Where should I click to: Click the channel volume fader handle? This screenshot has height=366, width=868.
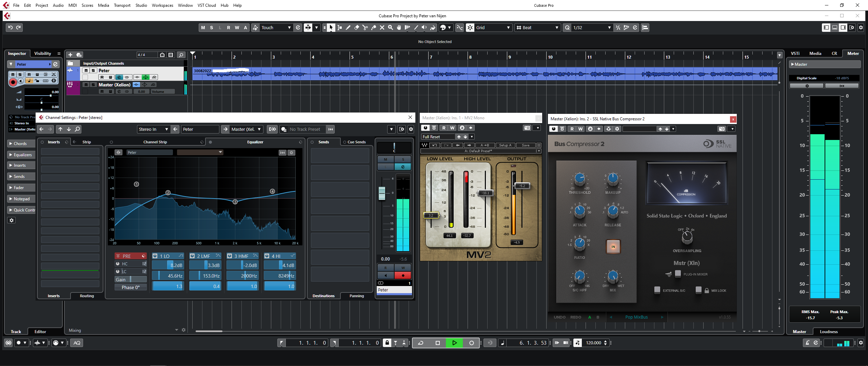[382, 193]
